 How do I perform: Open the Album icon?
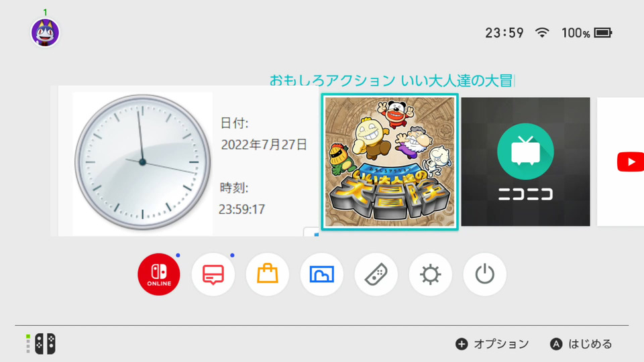tap(321, 274)
